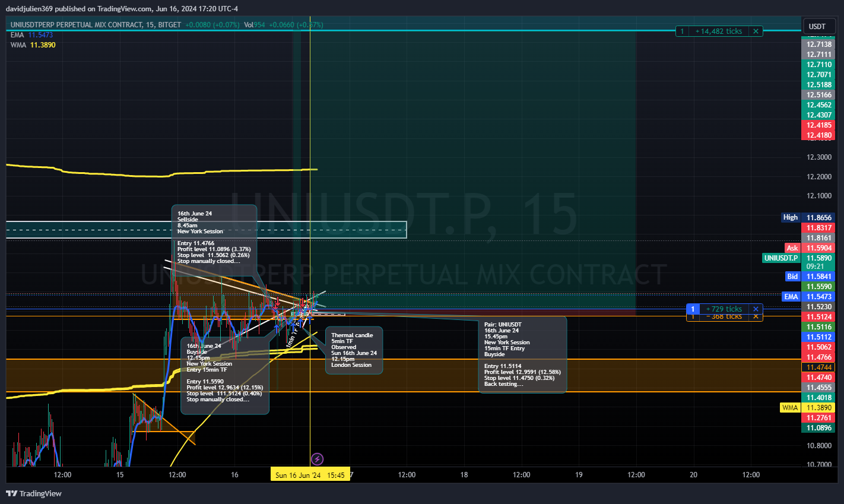Click the Vol 954 volume legend
Screen dimensions: 844x504
click(255, 25)
